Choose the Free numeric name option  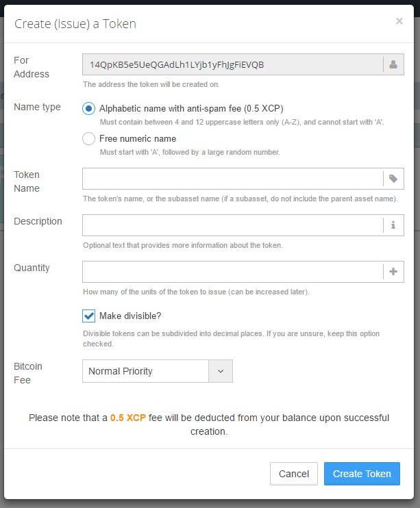tap(88, 139)
